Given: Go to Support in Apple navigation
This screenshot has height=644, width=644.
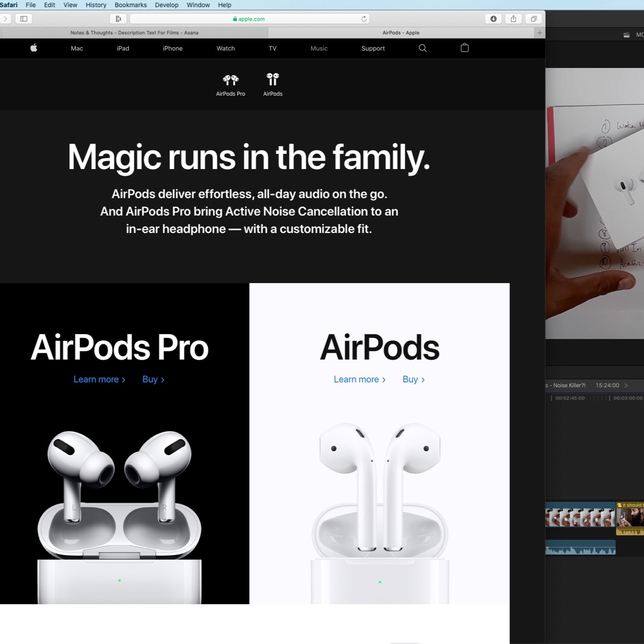Looking at the screenshot, I should pyautogui.click(x=373, y=48).
